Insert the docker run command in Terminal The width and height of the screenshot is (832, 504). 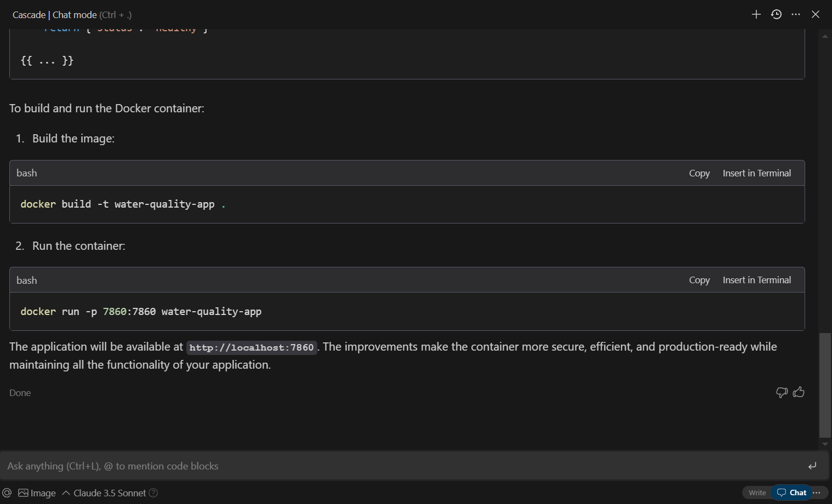(757, 279)
